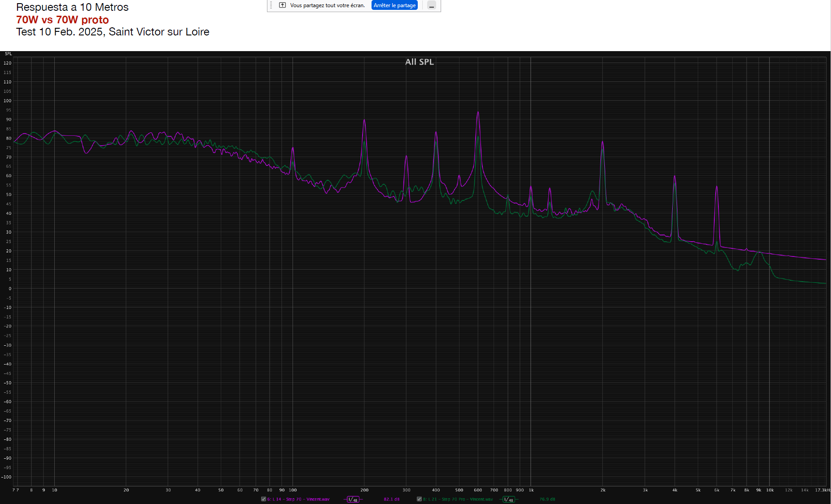Click the 76.9 dB green readout
The width and height of the screenshot is (831, 504).
[x=547, y=499]
